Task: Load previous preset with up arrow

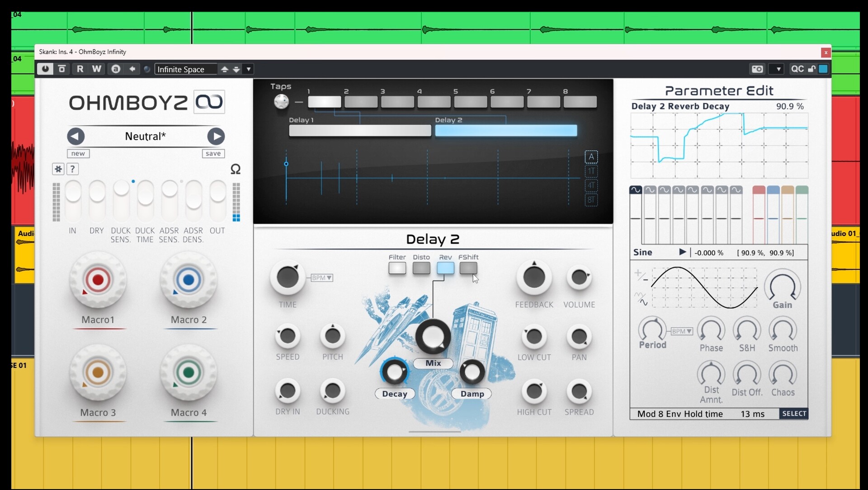Action: (x=224, y=69)
